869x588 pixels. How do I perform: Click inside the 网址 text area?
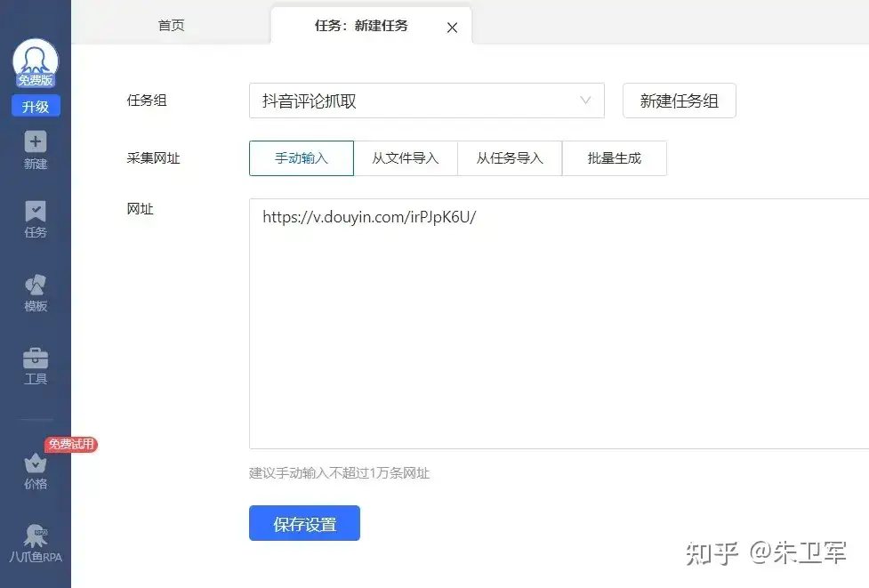pos(559,324)
